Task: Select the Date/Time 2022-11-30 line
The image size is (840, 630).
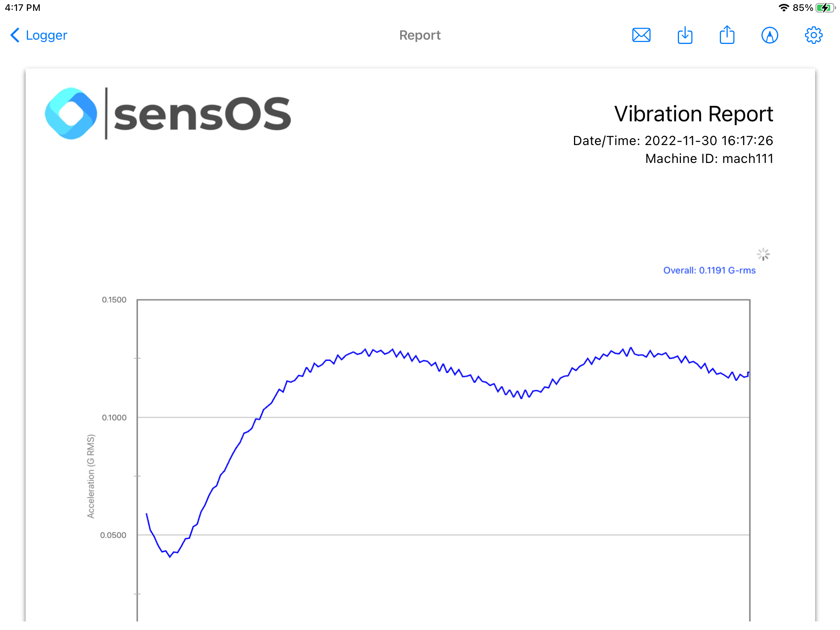Action: [x=673, y=141]
